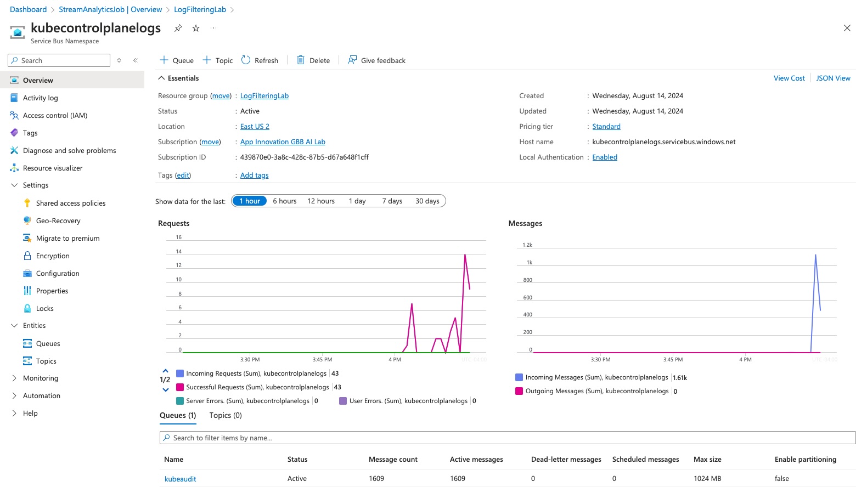Open Resource visualizer icon
The width and height of the screenshot is (867, 504).
[x=14, y=168]
